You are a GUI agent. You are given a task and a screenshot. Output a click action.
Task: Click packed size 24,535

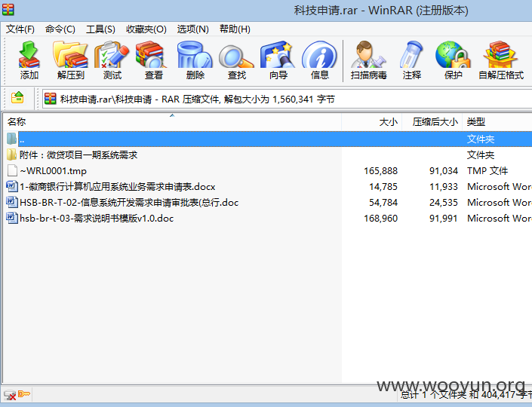click(444, 203)
